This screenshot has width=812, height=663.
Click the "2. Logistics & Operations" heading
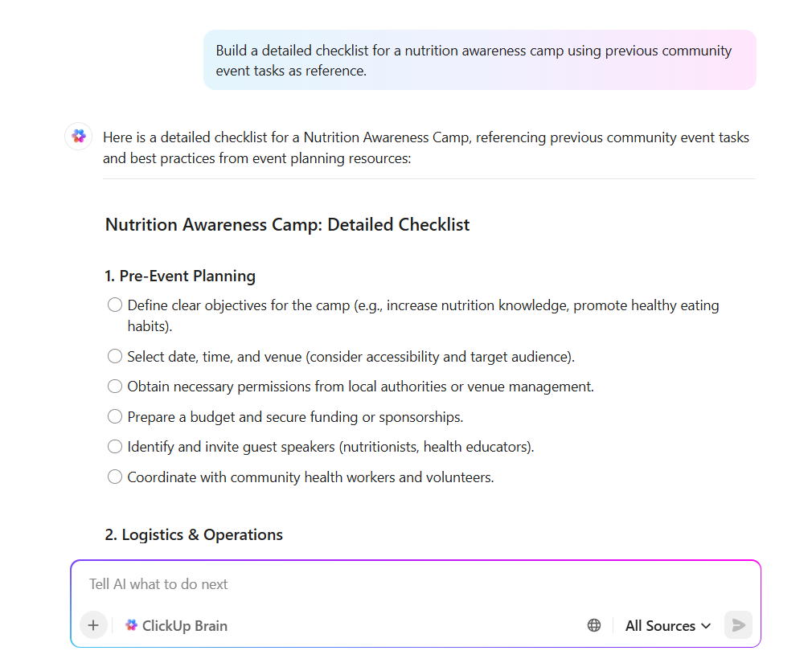pyautogui.click(x=193, y=534)
